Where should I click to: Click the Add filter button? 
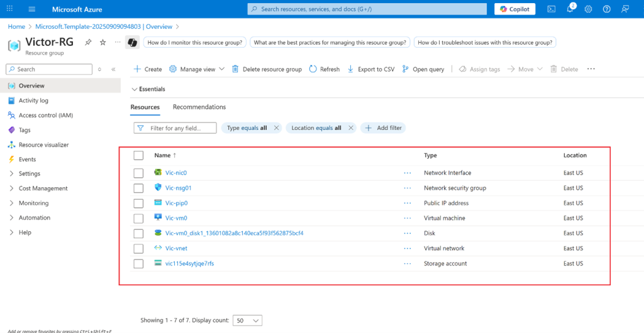[x=383, y=128]
